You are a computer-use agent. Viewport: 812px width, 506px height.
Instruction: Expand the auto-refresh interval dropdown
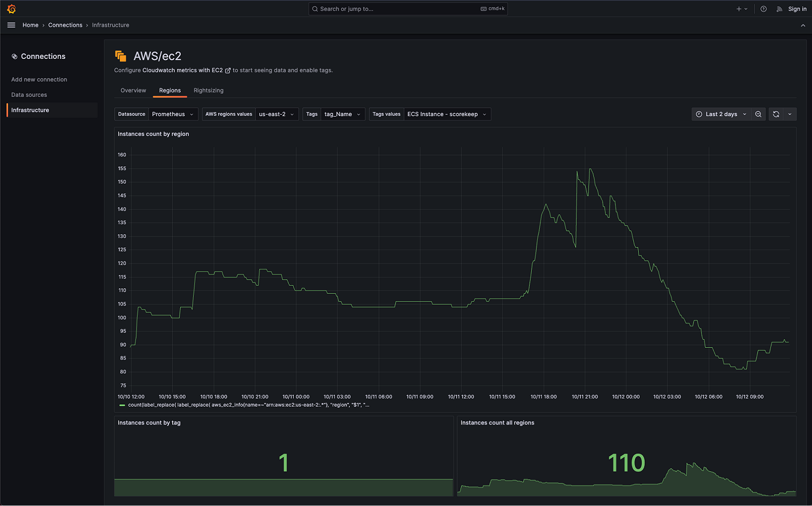click(x=790, y=114)
